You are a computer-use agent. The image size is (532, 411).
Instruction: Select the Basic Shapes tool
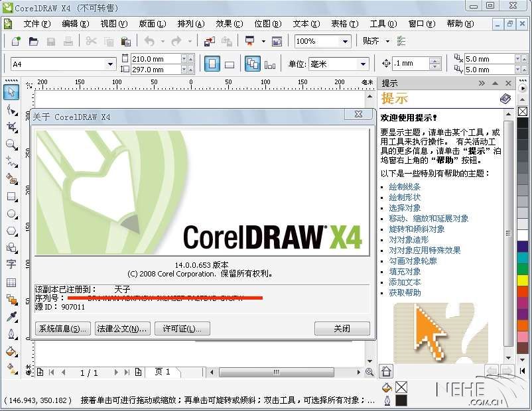pos(11,248)
